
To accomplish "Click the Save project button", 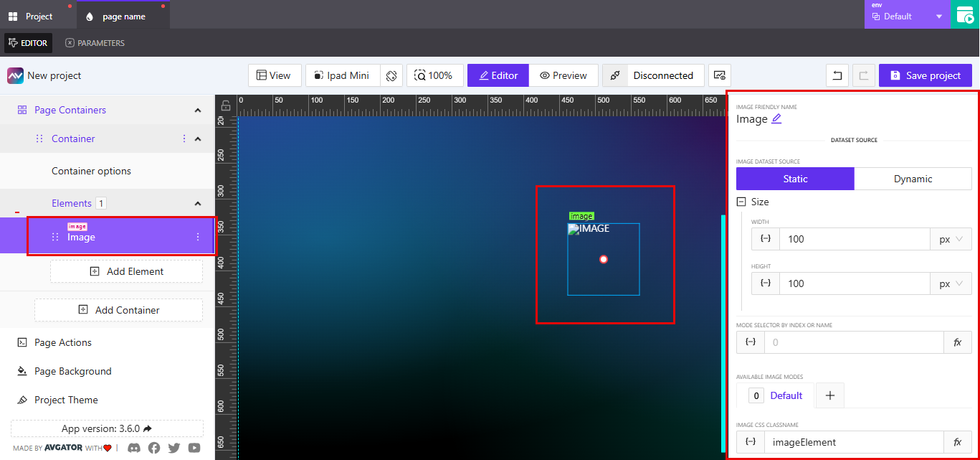I will 925,75.
